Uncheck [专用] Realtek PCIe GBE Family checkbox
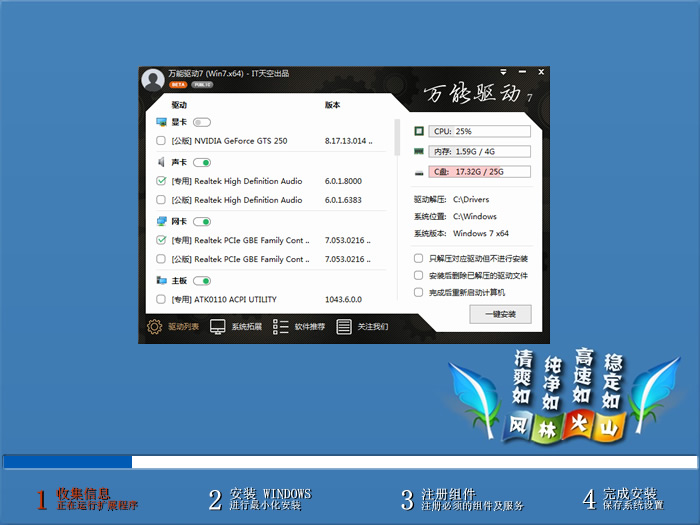The height and width of the screenshot is (525, 700). point(161,240)
